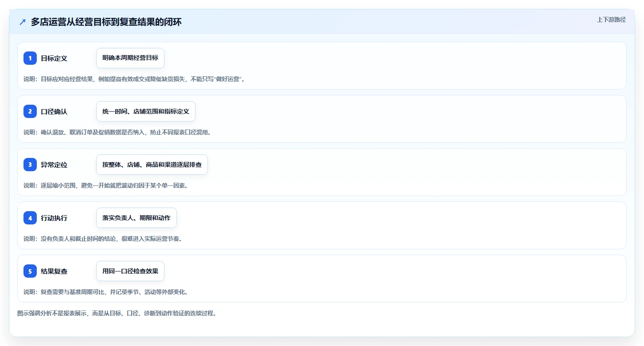
Task: Click the 目标定义 step title
Action: coord(54,58)
